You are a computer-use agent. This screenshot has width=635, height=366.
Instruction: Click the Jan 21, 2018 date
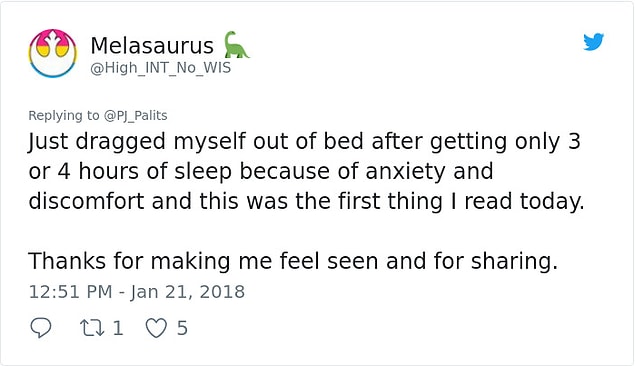pyautogui.click(x=187, y=292)
